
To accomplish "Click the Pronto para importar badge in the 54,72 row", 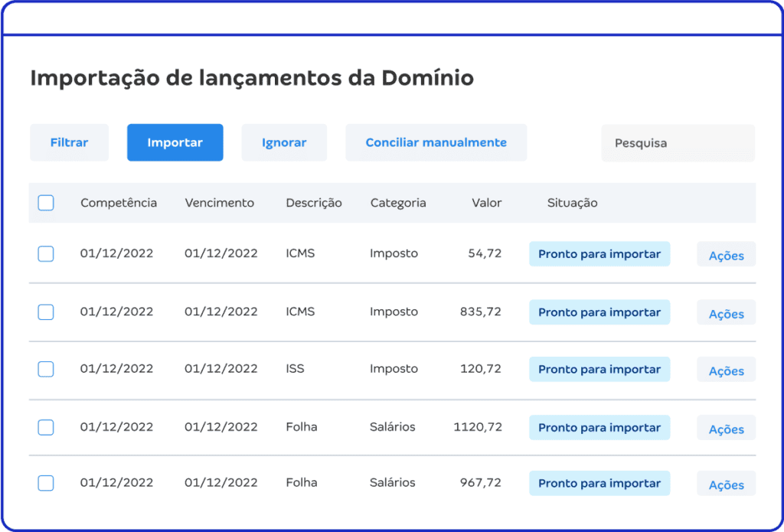I will click(599, 254).
